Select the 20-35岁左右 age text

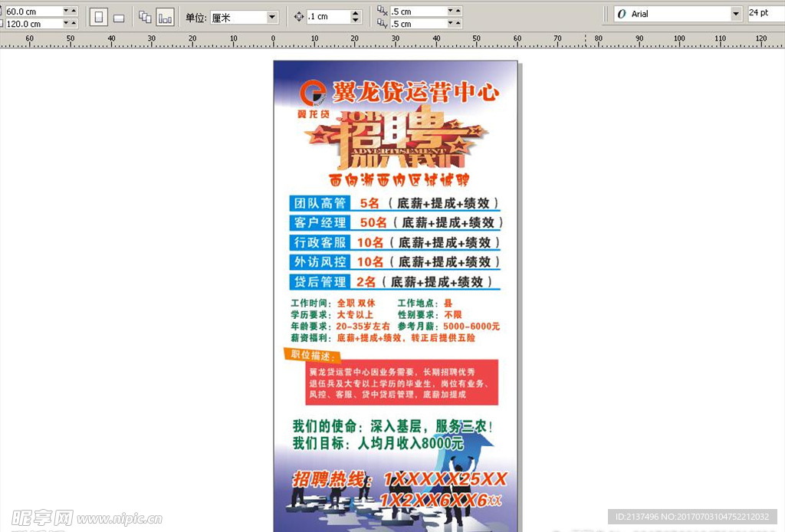363,326
